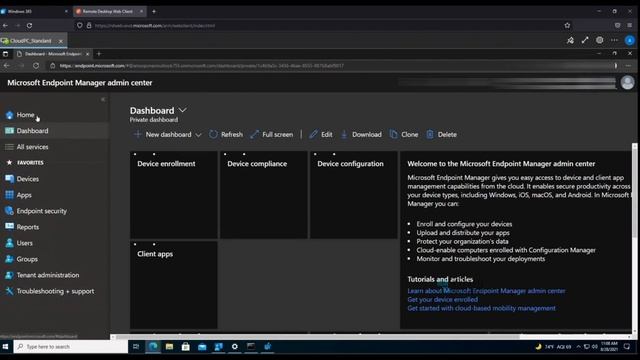Select the Dashboard - Microsoft Endpoint tab
The height and width of the screenshot is (360, 640).
[x=53, y=54]
